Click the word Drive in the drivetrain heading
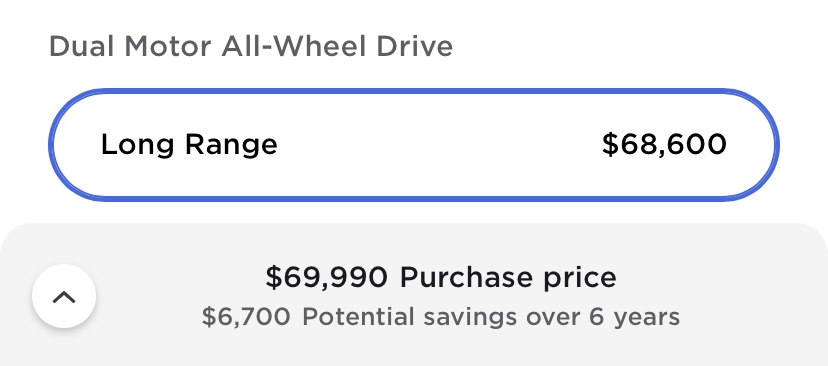Viewport: 828px width, 366px height. (x=415, y=46)
